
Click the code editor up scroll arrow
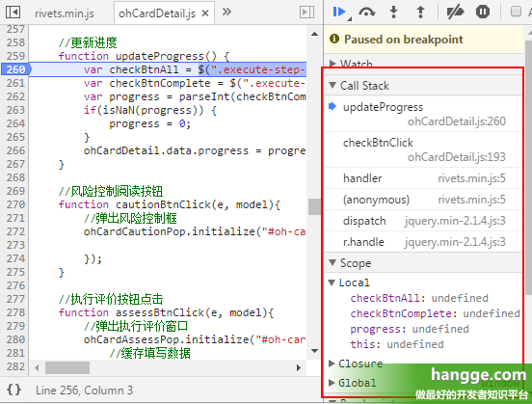point(314,34)
